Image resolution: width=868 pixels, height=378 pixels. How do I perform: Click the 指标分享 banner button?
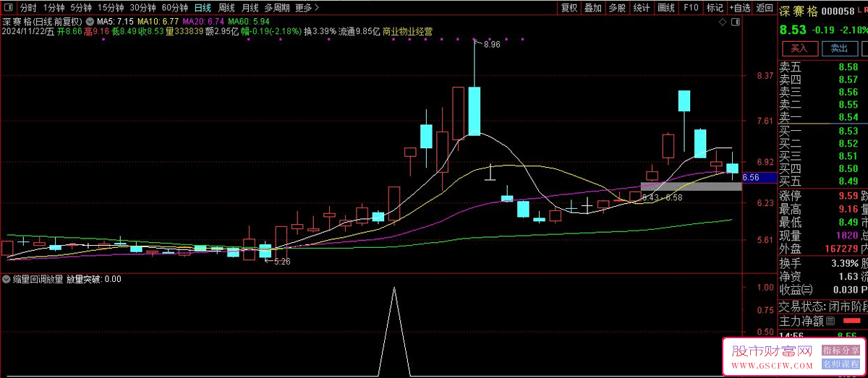pos(841,351)
